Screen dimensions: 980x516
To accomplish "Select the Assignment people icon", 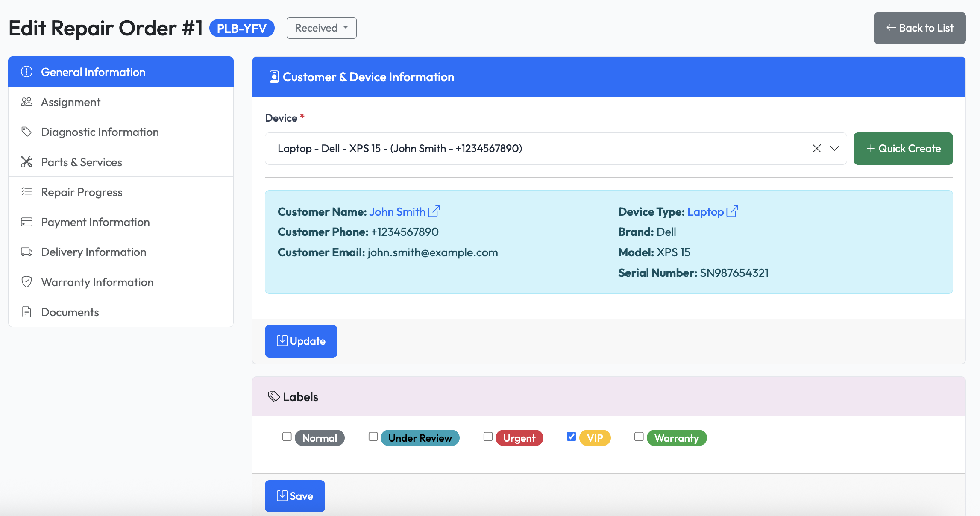I will (x=26, y=102).
